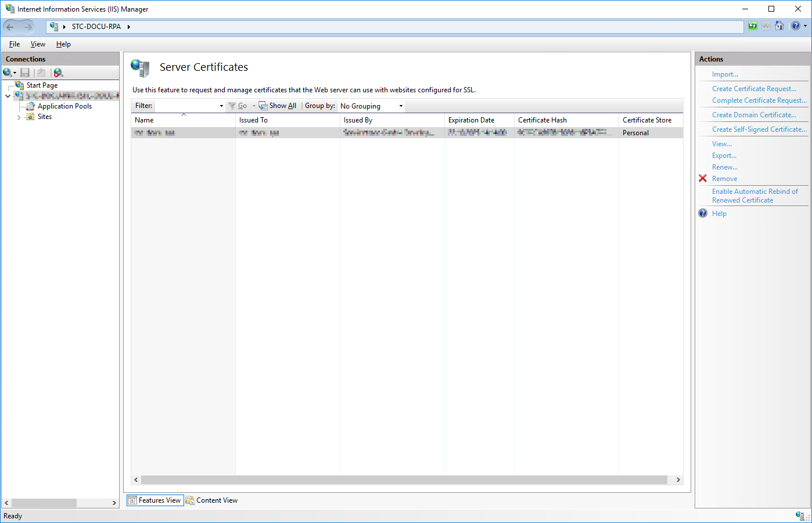The height and width of the screenshot is (523, 812).
Task: Click Create Self-Signed Certificate...
Action: click(x=759, y=129)
